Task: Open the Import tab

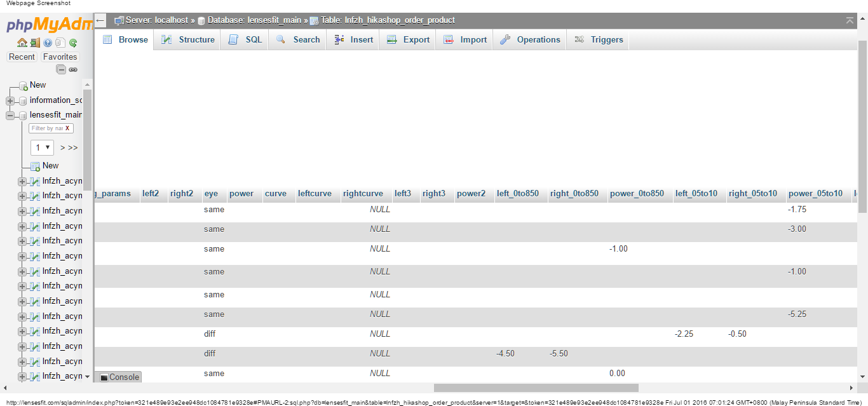Action: click(x=465, y=39)
